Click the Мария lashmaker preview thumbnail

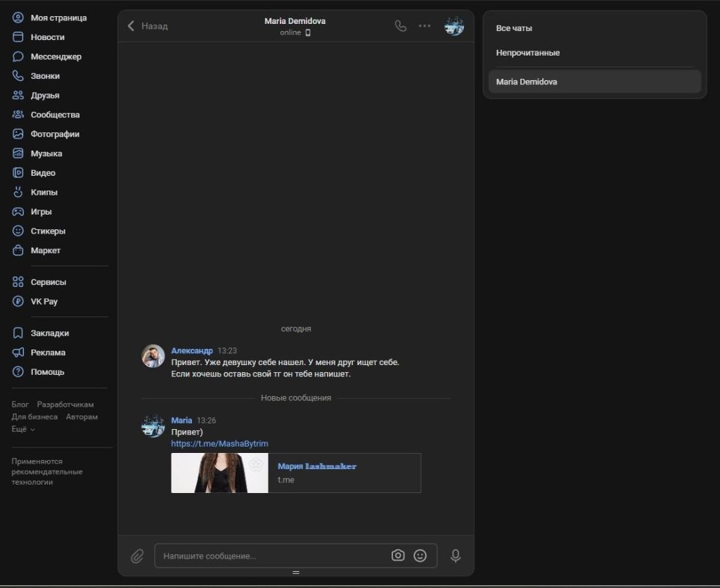tap(219, 473)
